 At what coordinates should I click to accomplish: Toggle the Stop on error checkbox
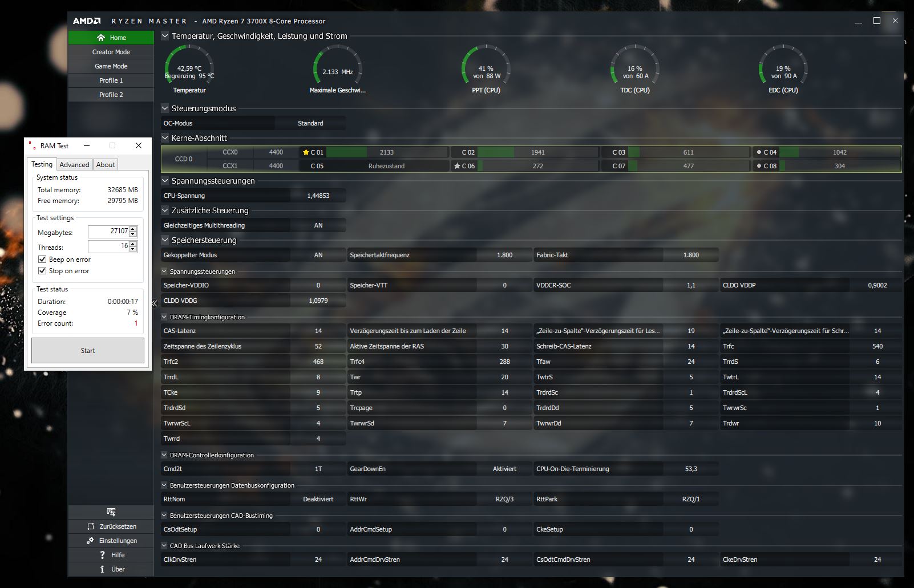pyautogui.click(x=42, y=271)
